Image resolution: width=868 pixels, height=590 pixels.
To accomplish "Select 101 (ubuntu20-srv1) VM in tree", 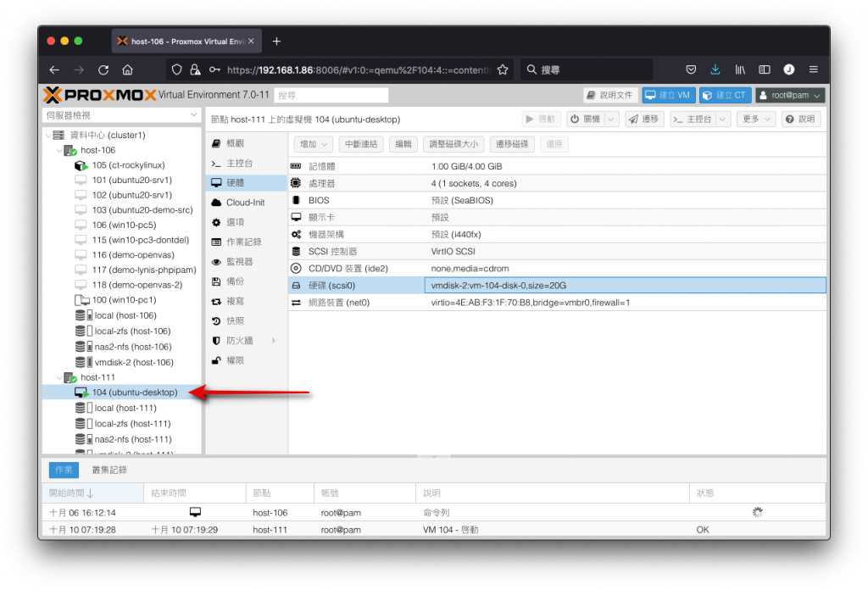I will pos(131,180).
